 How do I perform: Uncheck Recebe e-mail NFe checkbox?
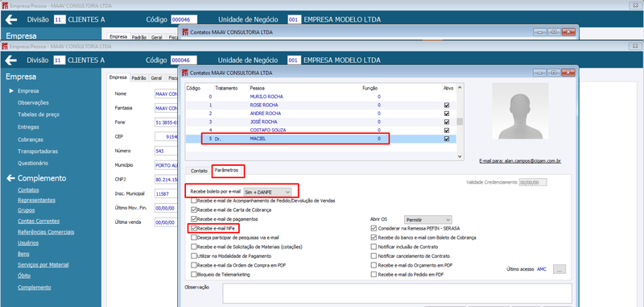(x=194, y=229)
